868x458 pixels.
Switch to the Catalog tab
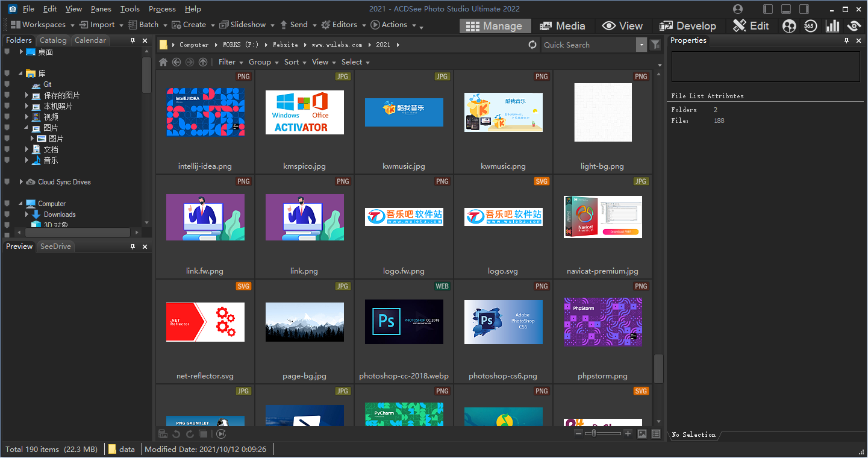(x=53, y=40)
